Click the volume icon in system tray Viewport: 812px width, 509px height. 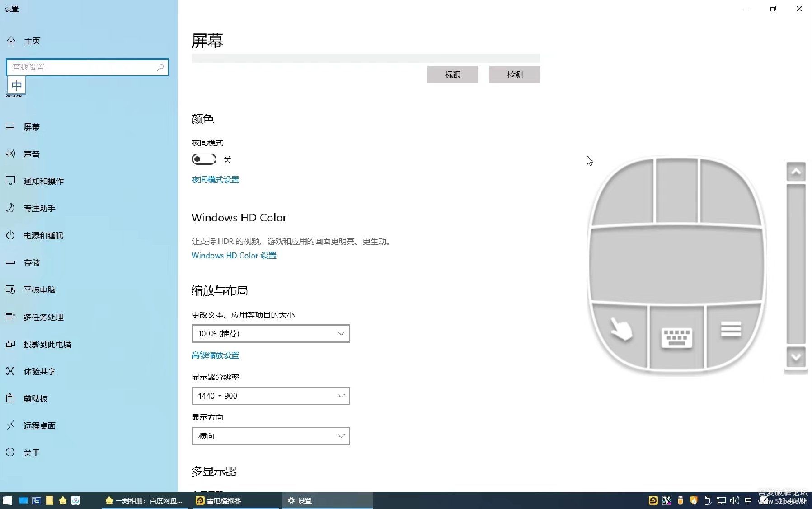click(x=734, y=500)
